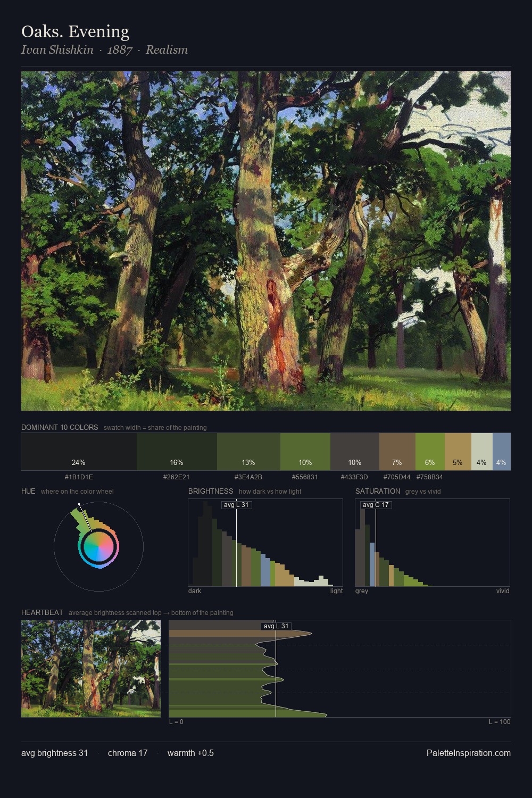Select the 16% dark green swatch #262E21
532x798 pixels.
point(177,452)
